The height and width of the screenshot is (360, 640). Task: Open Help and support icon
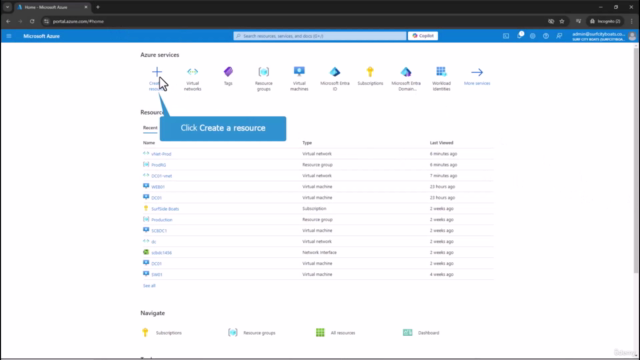tap(546, 36)
